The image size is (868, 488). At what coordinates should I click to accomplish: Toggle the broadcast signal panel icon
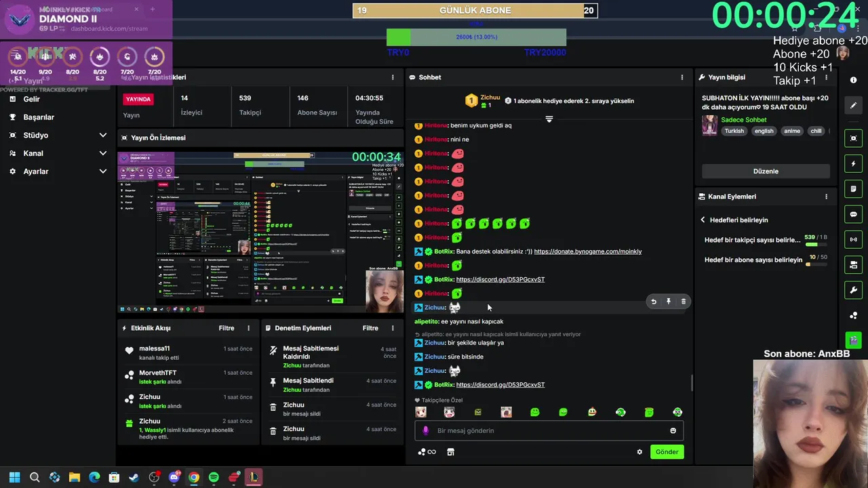(x=853, y=239)
